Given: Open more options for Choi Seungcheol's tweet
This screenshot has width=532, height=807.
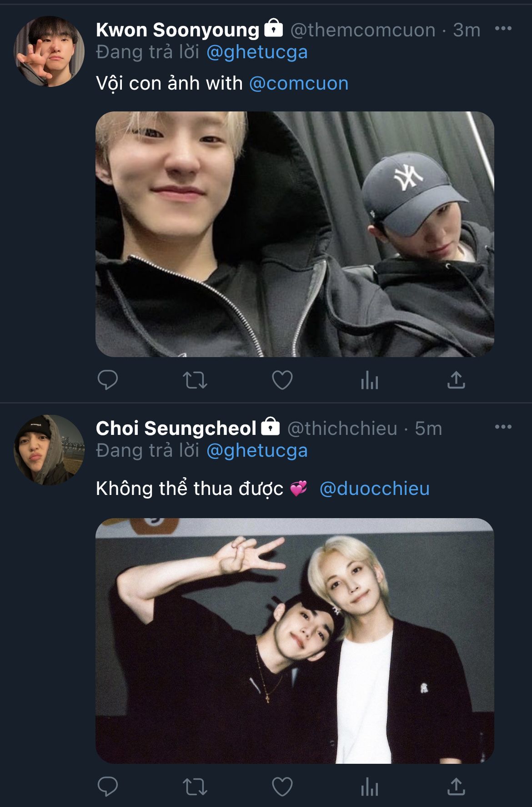Looking at the screenshot, I should click(x=503, y=427).
